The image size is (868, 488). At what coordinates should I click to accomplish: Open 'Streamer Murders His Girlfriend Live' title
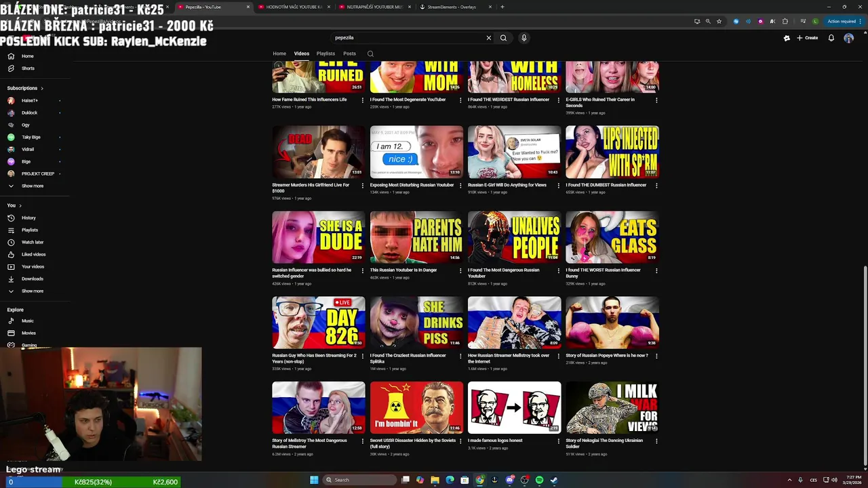coord(311,187)
